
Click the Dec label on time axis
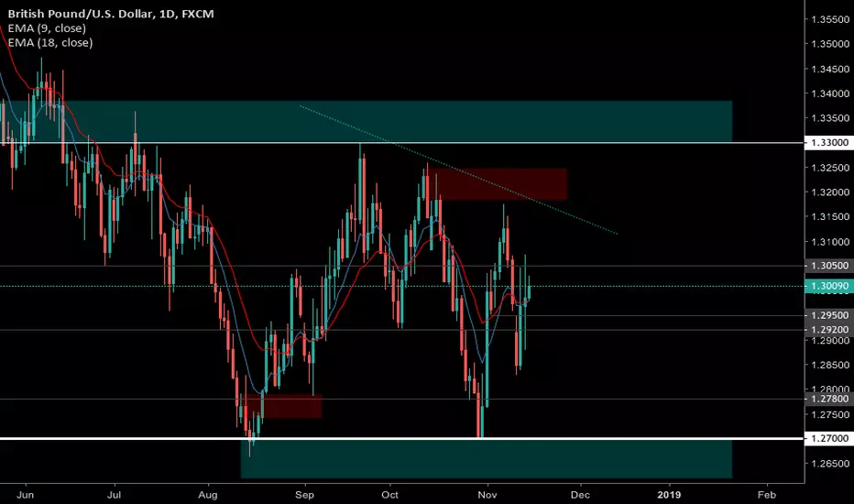click(x=580, y=495)
